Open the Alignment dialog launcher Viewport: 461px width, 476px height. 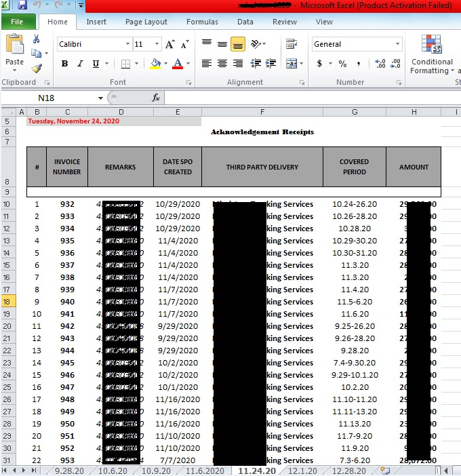302,82
